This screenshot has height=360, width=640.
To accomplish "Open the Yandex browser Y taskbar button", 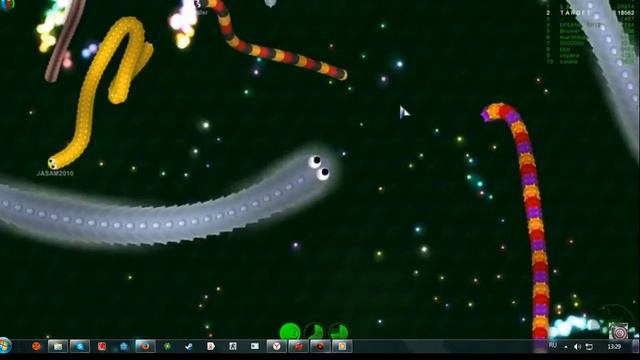I will point(276,346).
